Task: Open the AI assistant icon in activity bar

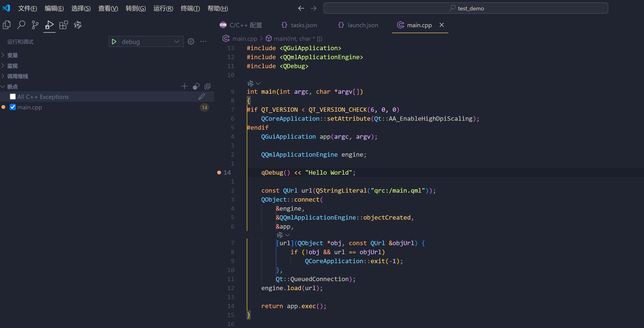Action: pyautogui.click(x=78, y=25)
